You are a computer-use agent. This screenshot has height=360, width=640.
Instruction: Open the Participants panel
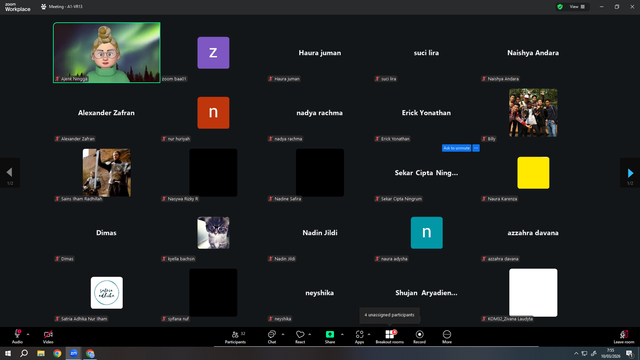[x=236, y=337]
